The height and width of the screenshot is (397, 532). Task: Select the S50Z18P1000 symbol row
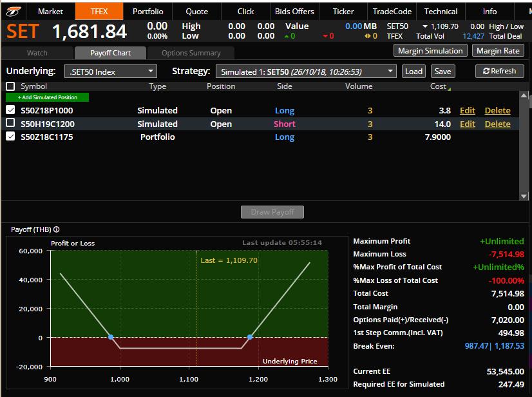coord(260,110)
